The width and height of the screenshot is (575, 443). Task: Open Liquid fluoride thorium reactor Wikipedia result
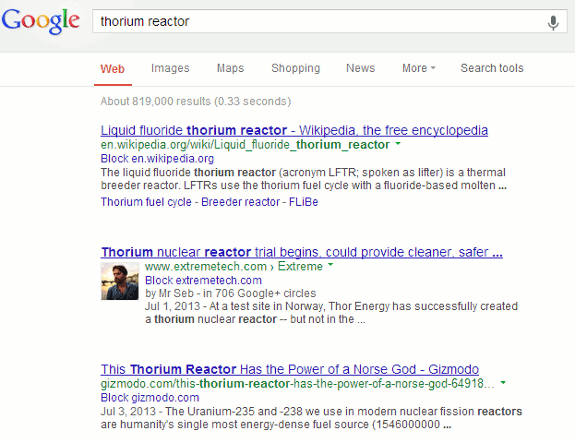(x=294, y=130)
